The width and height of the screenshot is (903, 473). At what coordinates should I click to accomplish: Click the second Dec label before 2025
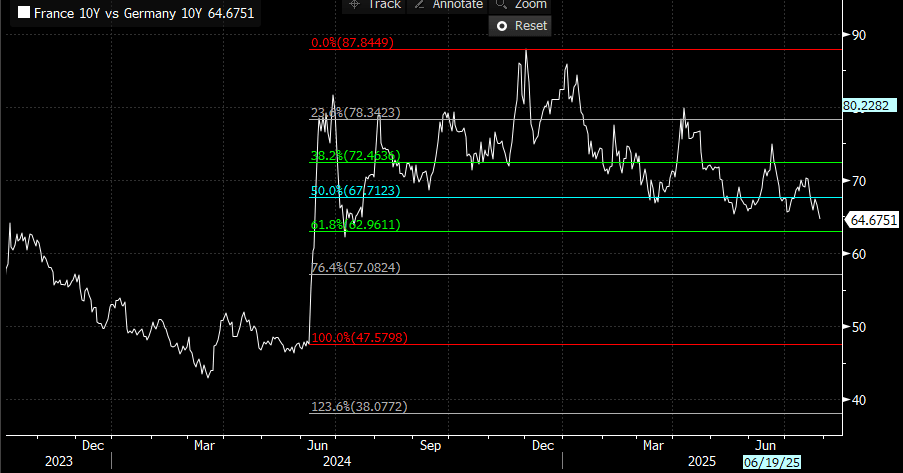(542, 446)
